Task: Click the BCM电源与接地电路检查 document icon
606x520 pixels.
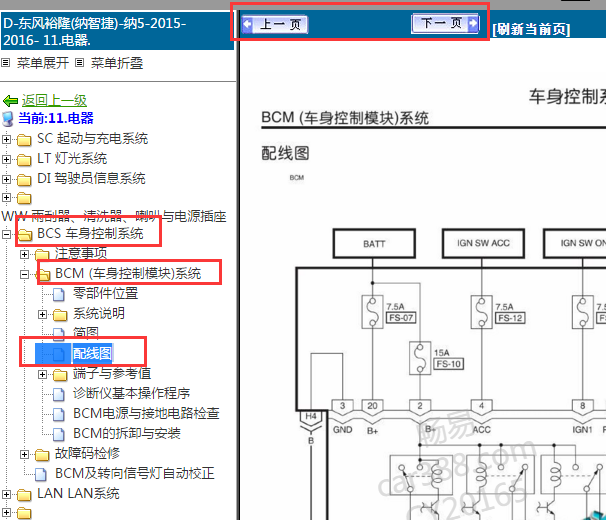Action: point(59,414)
